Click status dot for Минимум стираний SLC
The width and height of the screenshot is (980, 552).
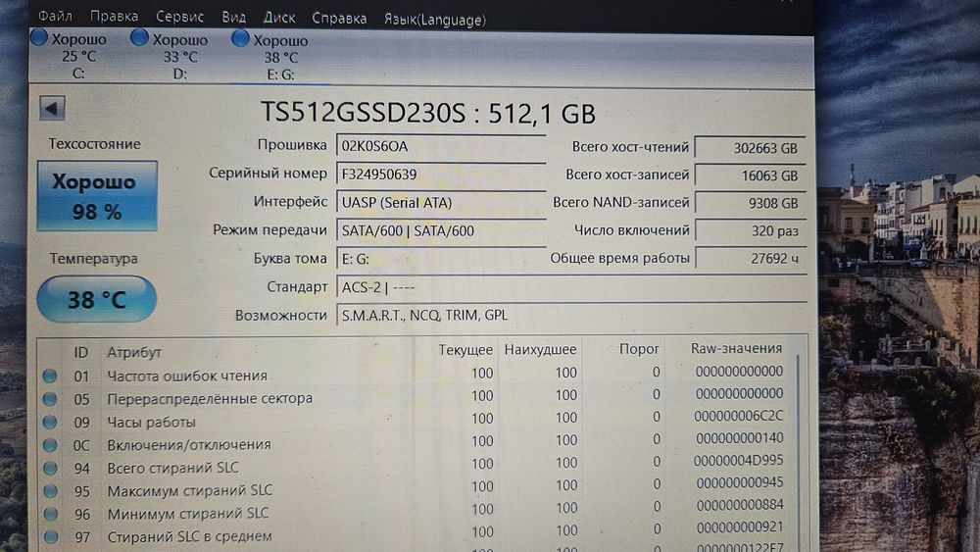coord(51,514)
